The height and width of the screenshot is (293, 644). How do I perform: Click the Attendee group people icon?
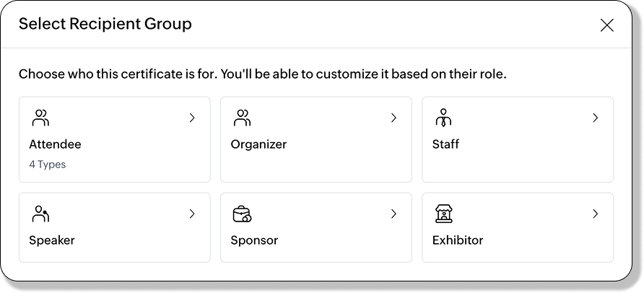pyautogui.click(x=41, y=118)
